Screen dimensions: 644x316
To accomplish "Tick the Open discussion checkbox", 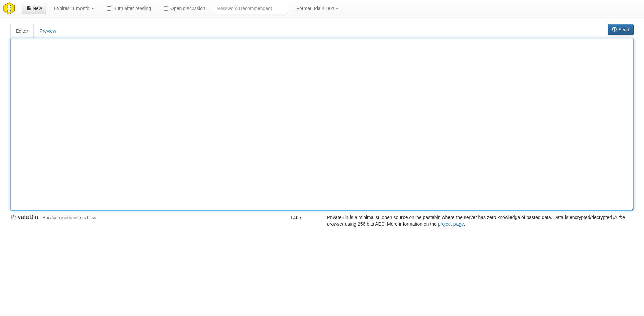I will [x=166, y=9].
